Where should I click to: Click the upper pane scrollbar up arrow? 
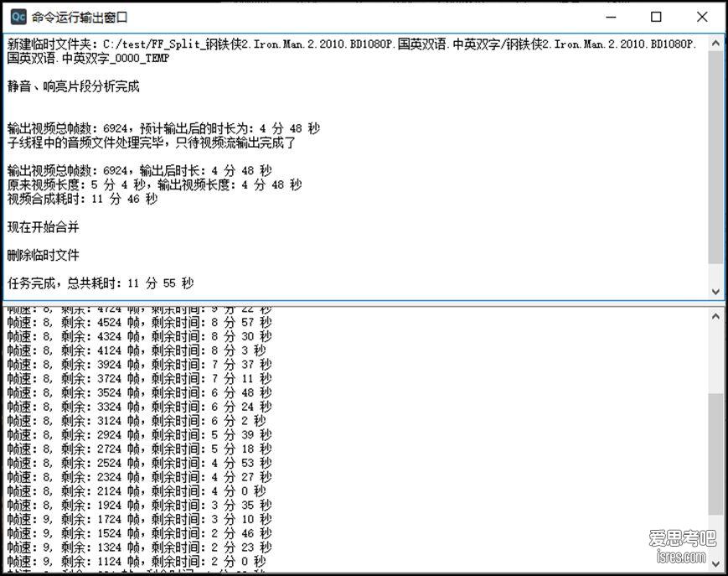point(715,44)
